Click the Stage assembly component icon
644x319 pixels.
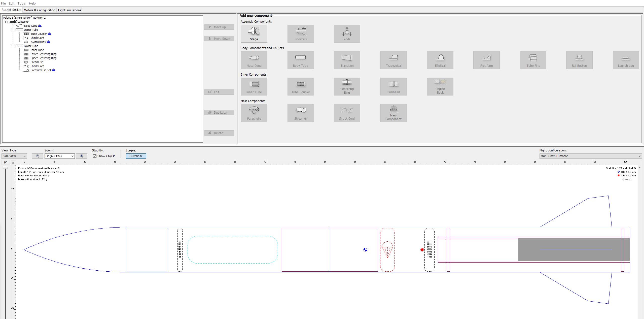(254, 34)
